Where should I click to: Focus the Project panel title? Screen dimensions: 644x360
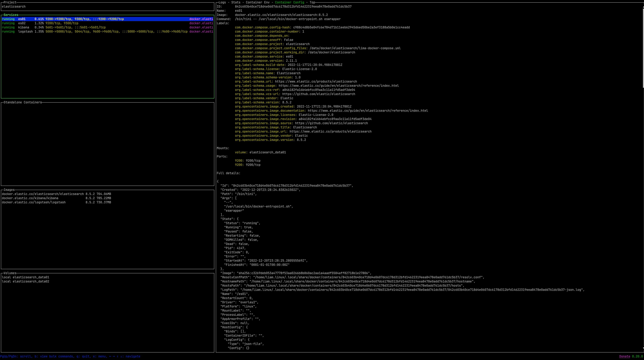[x=10, y=2]
